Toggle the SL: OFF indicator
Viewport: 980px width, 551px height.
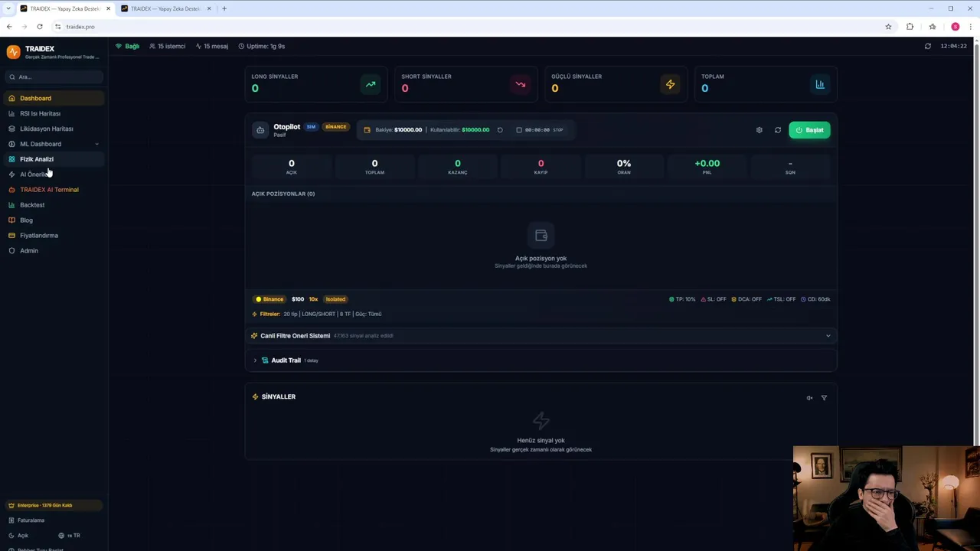tap(713, 299)
